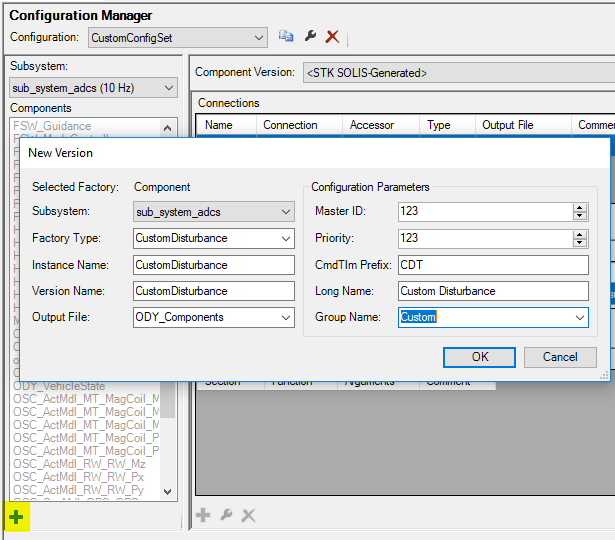The image size is (615, 540).
Task: Increase Master ID with up arrow
Action: (x=580, y=207)
